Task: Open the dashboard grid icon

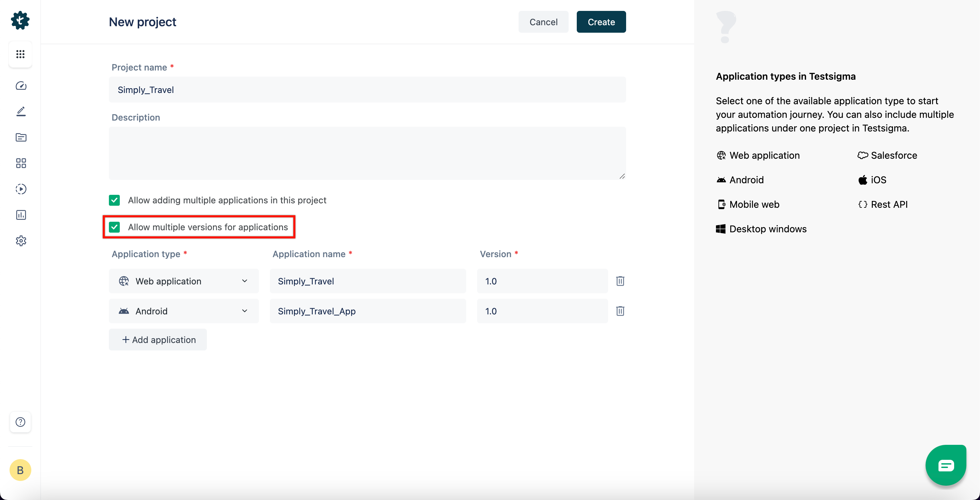Action: click(20, 53)
